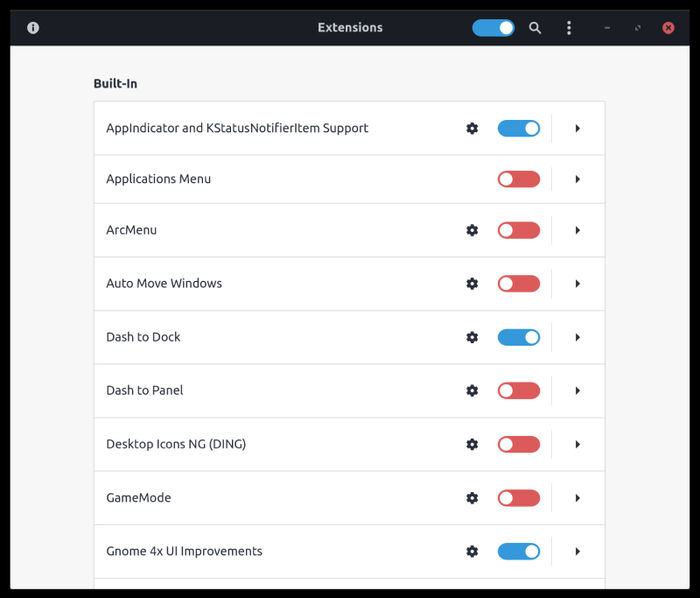Open GameMode settings gear

pos(472,498)
